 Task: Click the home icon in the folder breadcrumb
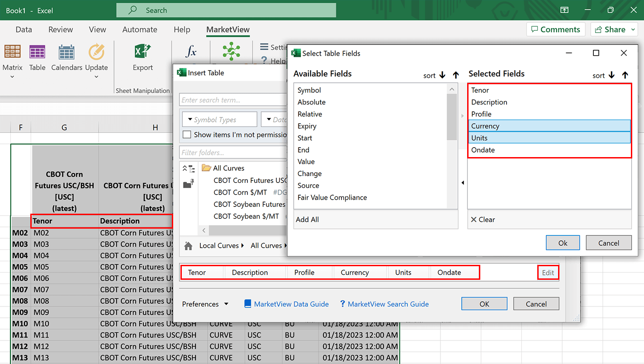click(x=188, y=245)
